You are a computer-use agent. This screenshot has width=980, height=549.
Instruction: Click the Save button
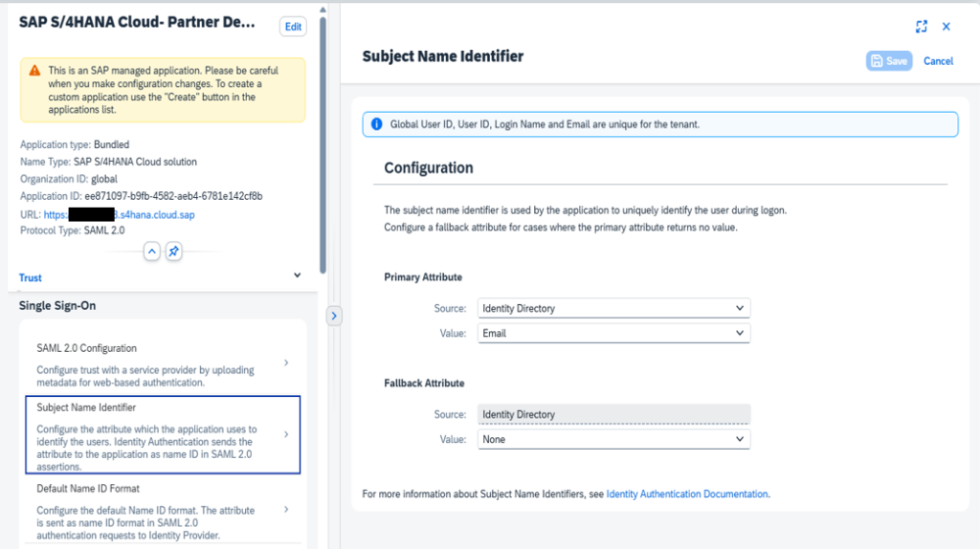pos(889,61)
